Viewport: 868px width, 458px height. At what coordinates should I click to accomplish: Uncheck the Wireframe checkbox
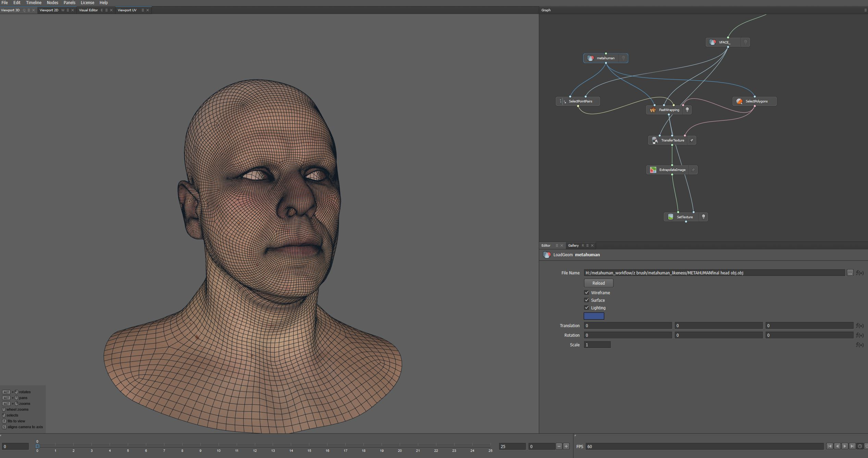pyautogui.click(x=586, y=293)
